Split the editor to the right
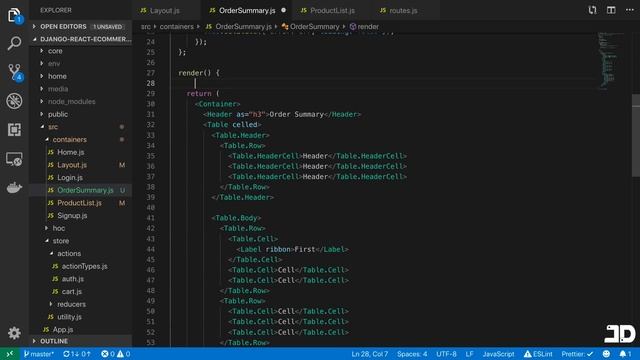The height and width of the screenshot is (360, 640). (x=611, y=10)
